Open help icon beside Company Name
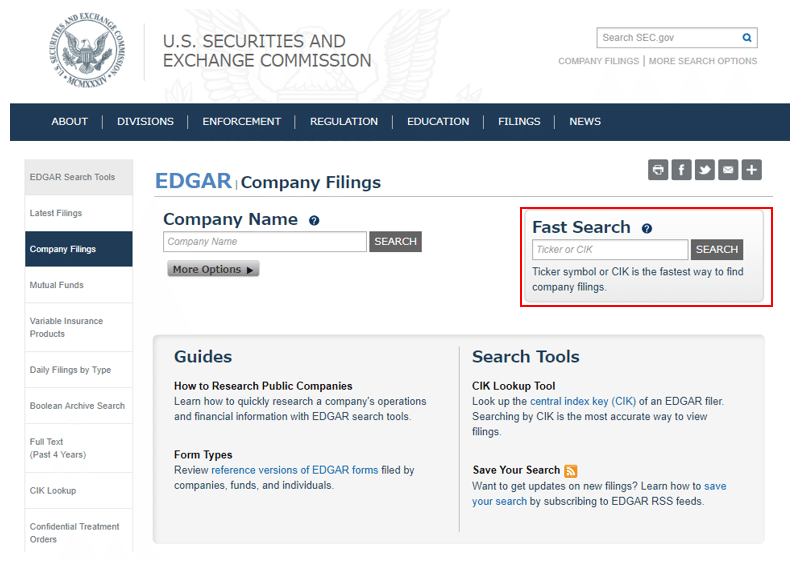This screenshot has width=799, height=561. 314,220
